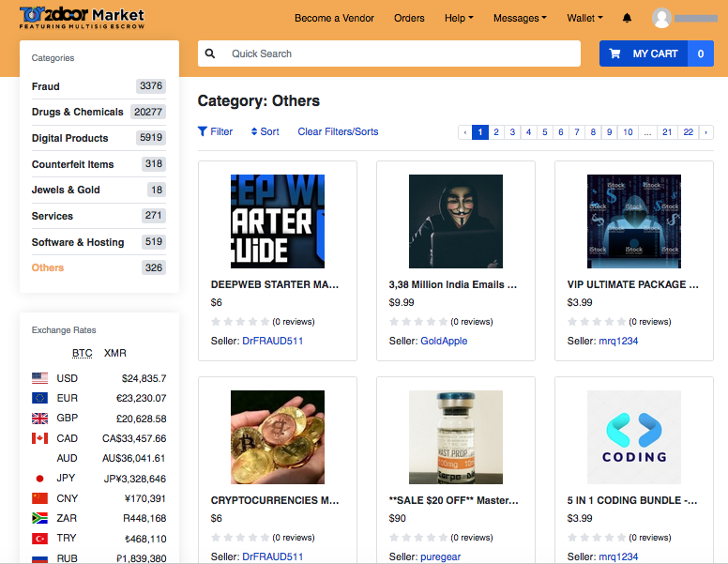This screenshot has height=564, width=728.
Task: Click seller GoldApple link
Action: click(x=444, y=341)
